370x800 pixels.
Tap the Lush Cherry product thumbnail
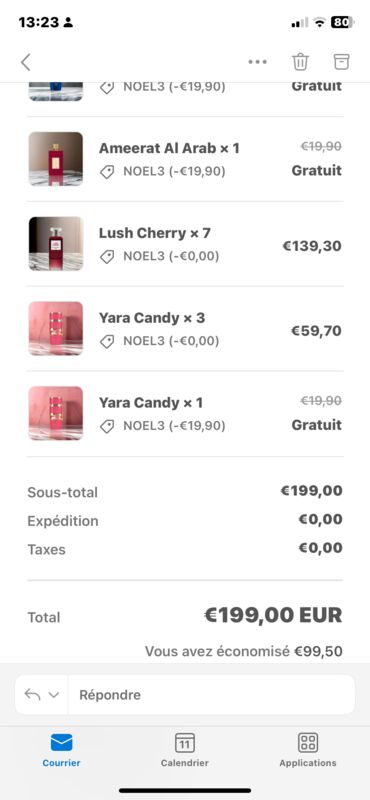(x=56, y=243)
